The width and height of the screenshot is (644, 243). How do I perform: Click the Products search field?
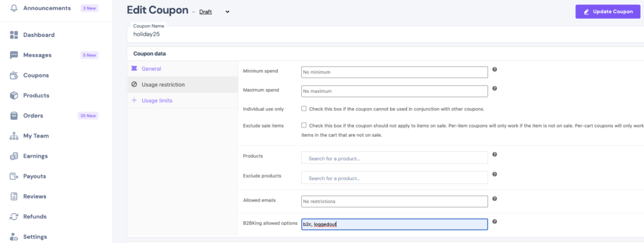394,158
